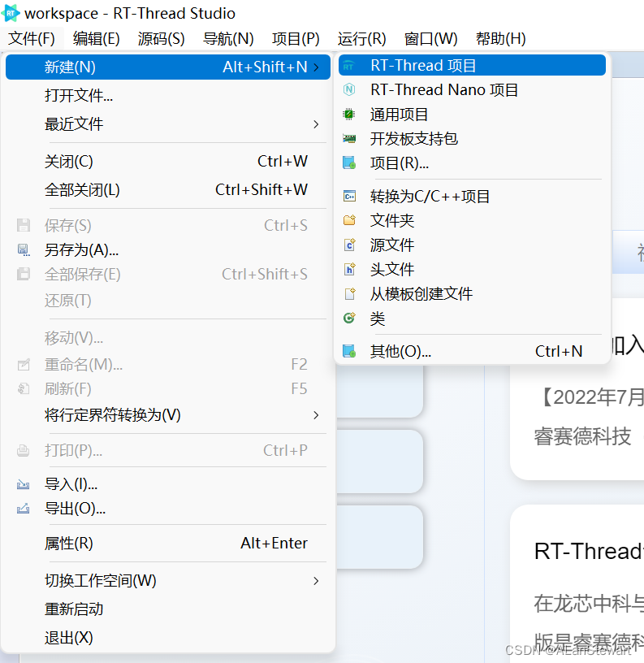644x663 pixels.
Task: Choose 源文件 submenu entry
Action: 472,245
